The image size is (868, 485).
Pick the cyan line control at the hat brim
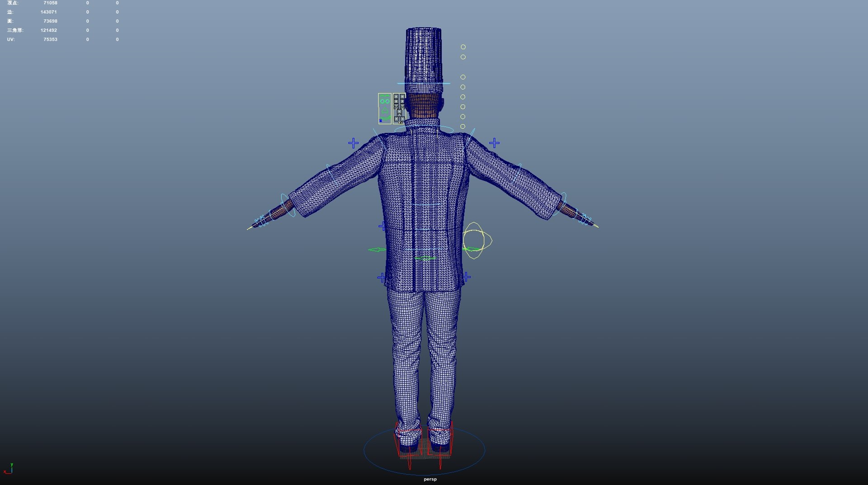point(424,83)
